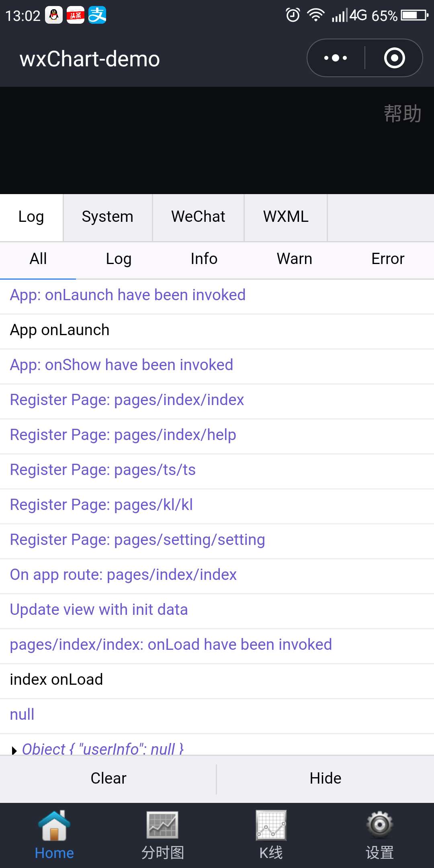
Task: Open the mini program three-dot menu
Action: point(336,58)
